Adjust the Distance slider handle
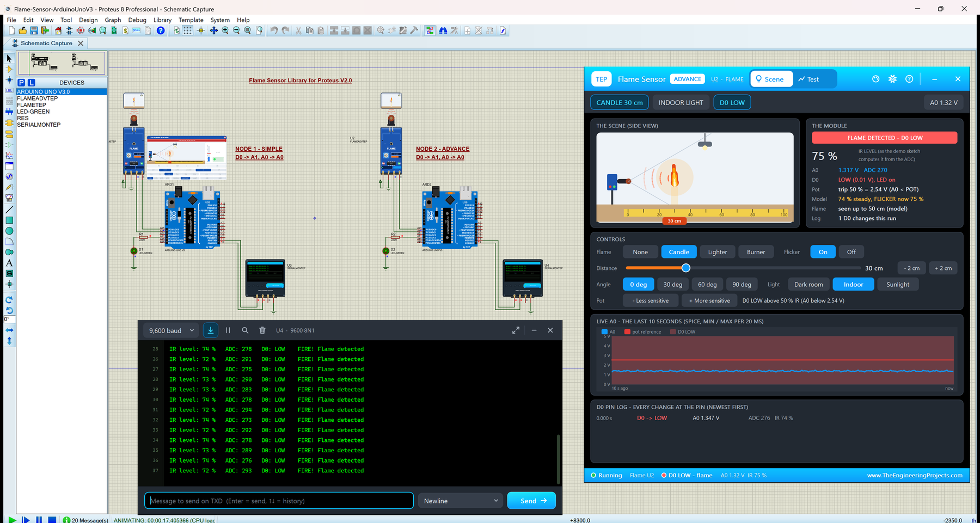Screen dimensions: 980x523 tap(686, 268)
